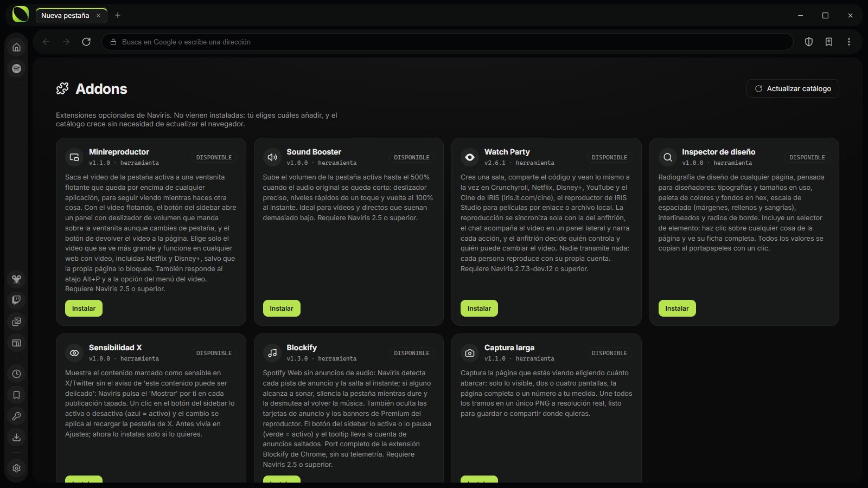Click the DISPONIBLE badge on Minireproductor

coord(214,157)
